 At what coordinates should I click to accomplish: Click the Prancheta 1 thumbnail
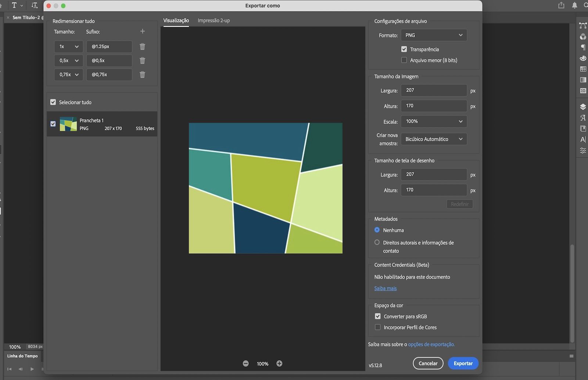pos(68,124)
